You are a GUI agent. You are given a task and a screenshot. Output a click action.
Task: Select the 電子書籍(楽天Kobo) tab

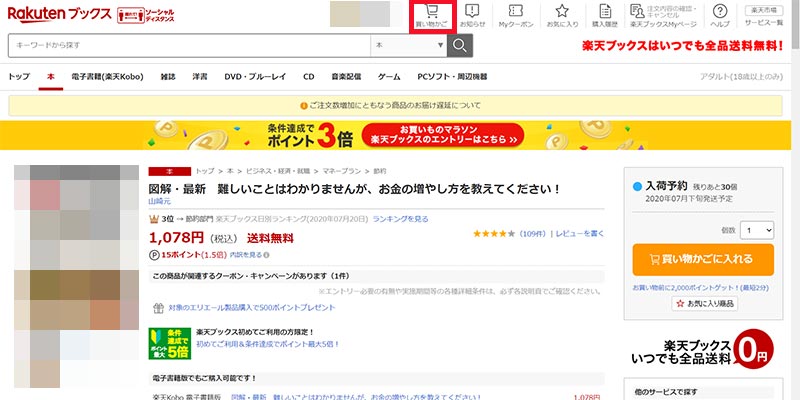pyautogui.click(x=108, y=77)
